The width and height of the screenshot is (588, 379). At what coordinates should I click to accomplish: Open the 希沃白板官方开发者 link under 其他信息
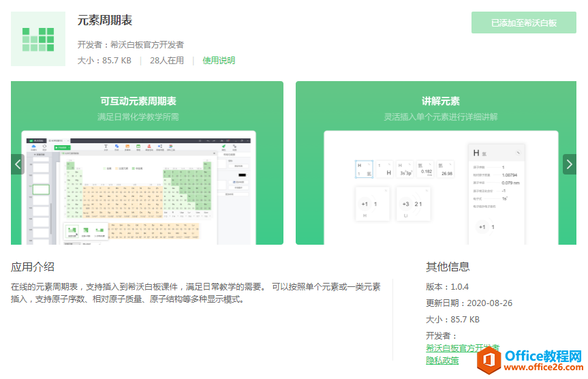[462, 348]
